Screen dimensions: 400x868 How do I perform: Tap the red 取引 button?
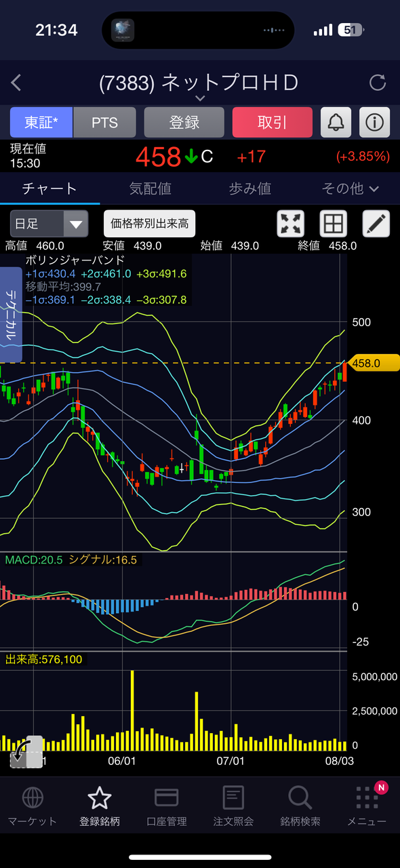tap(272, 122)
